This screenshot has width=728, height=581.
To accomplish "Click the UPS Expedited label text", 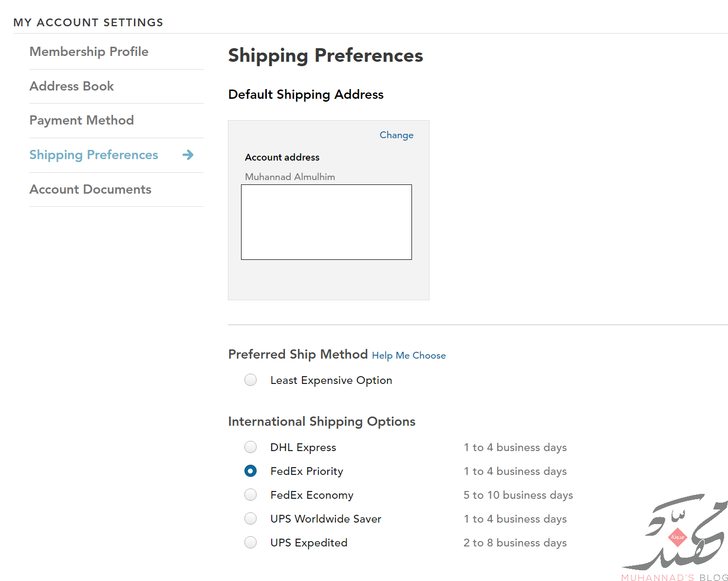I will pyautogui.click(x=309, y=543).
